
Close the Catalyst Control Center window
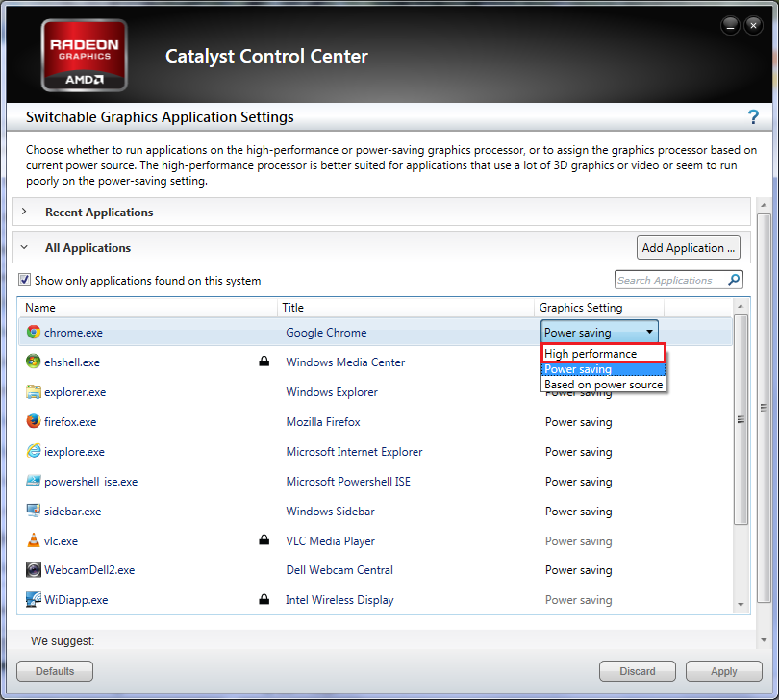tap(753, 25)
